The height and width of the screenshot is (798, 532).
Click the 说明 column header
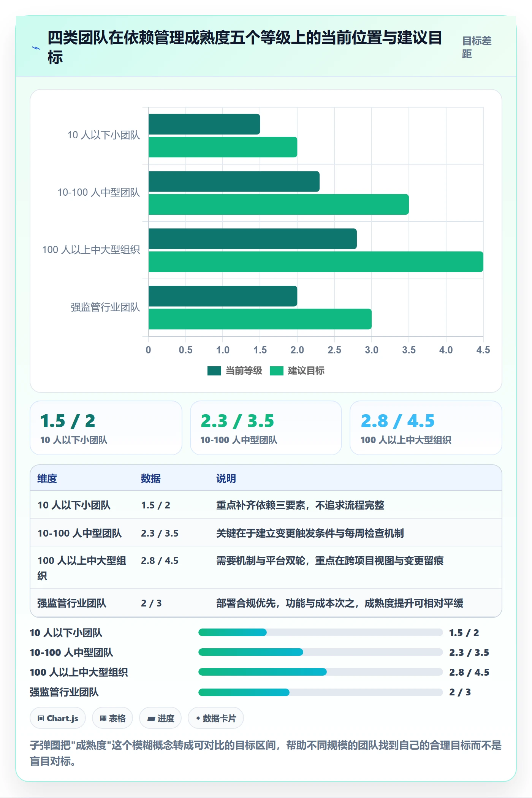226,478
